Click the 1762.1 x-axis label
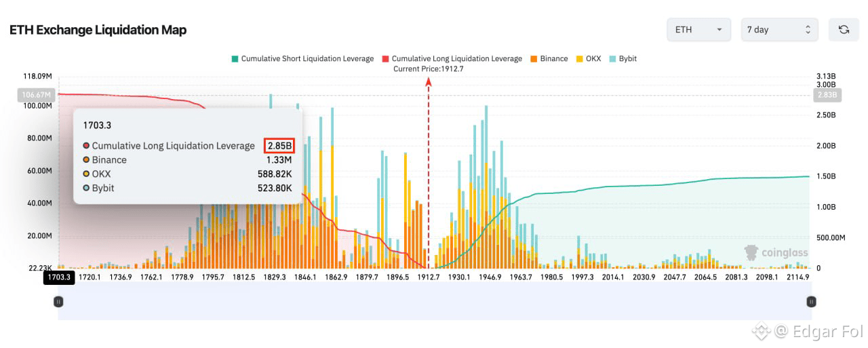 [x=151, y=277]
